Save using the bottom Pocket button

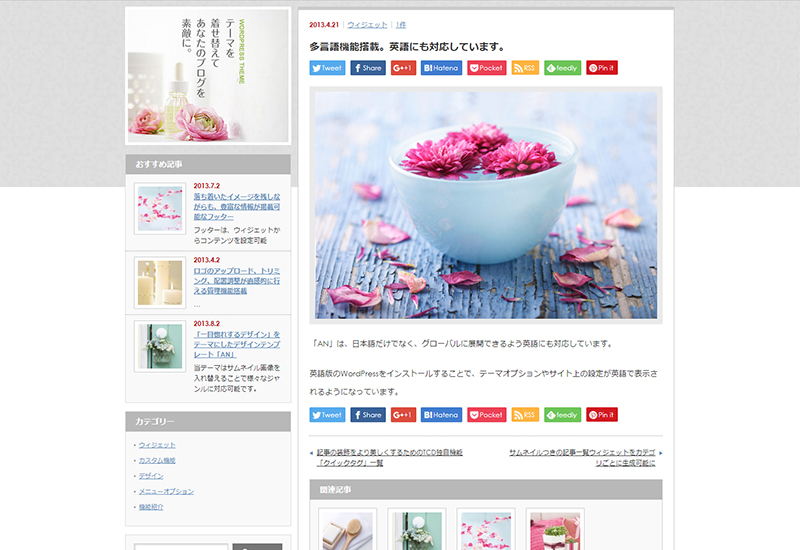(487, 415)
